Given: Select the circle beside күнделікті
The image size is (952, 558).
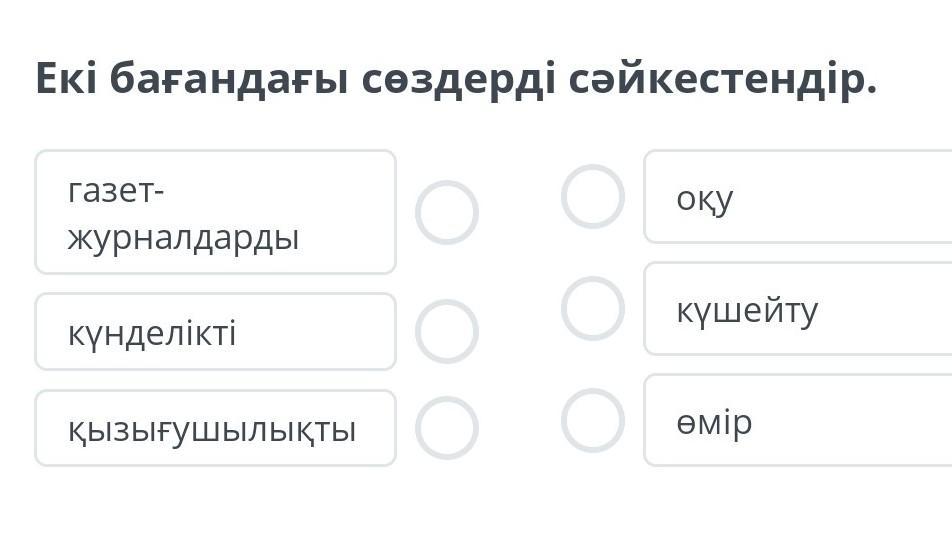Looking at the screenshot, I should pyautogui.click(x=447, y=331).
